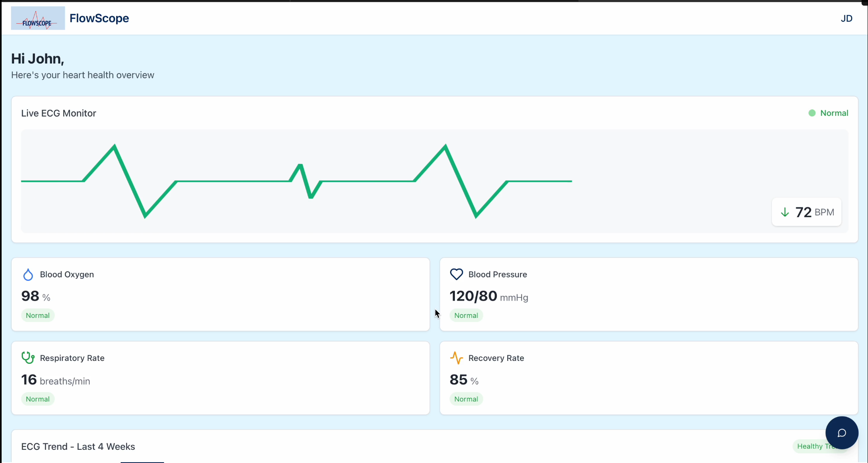Click the 72 BPM readout box

(806, 212)
